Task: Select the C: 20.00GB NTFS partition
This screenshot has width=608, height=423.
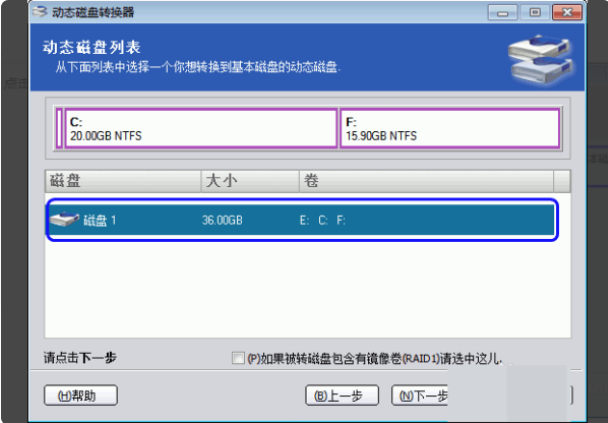Action: [x=201, y=128]
